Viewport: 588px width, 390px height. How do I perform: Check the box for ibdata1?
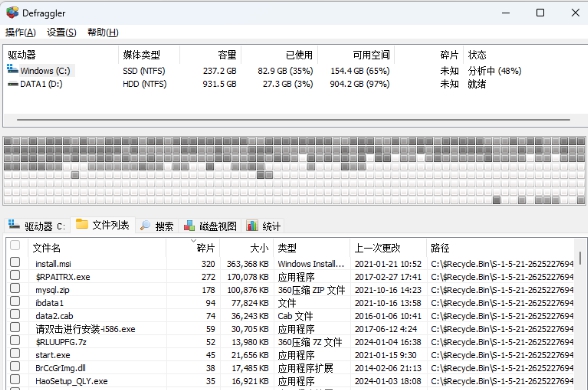pos(15,301)
